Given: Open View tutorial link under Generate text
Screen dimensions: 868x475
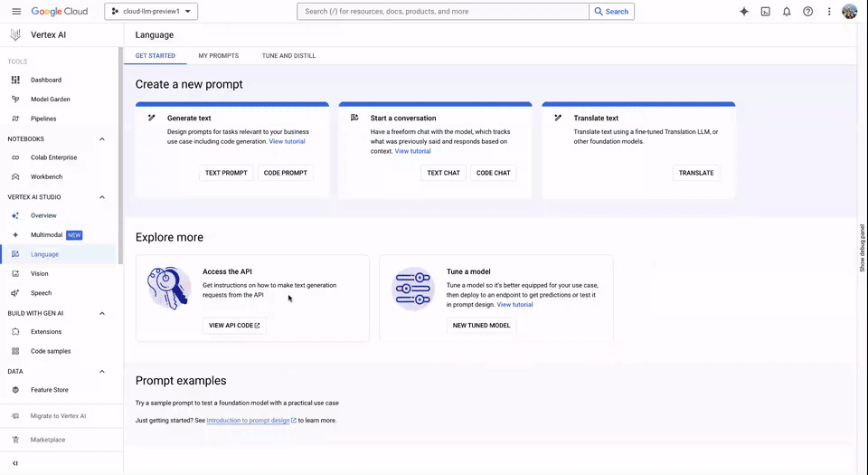Looking at the screenshot, I should pos(287,141).
